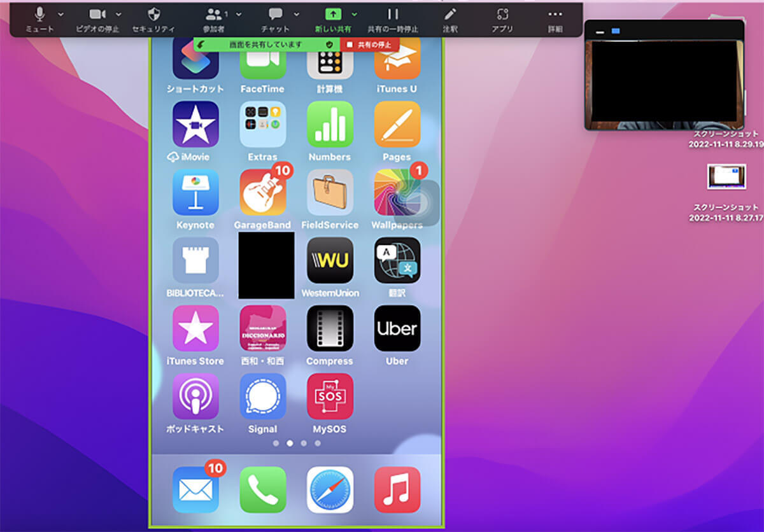Expand video options arrow beside ビデオの停止

point(118,14)
